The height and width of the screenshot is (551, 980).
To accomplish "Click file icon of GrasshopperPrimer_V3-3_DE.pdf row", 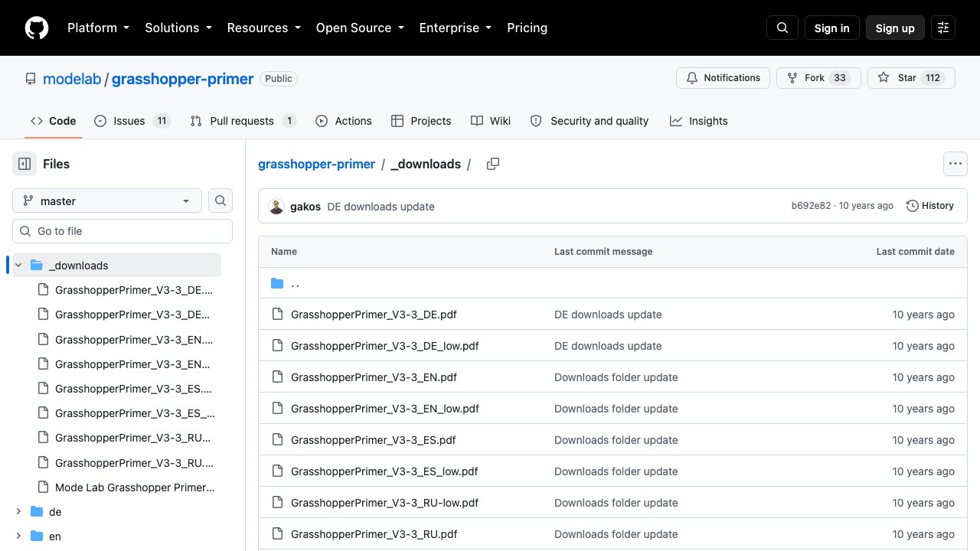I will (277, 315).
